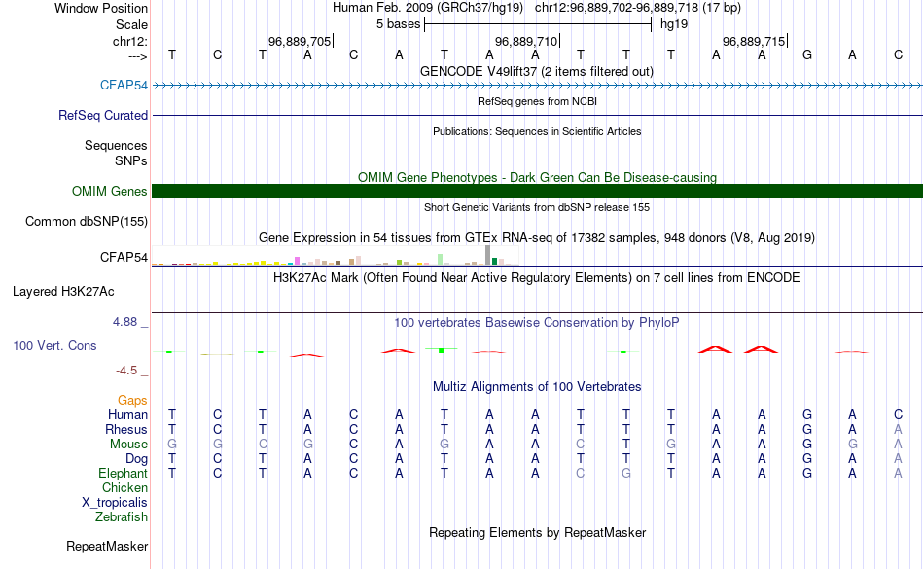The image size is (924, 569).
Task: Click the Short Genetic Variants dbSNP title
Action: 537,207
